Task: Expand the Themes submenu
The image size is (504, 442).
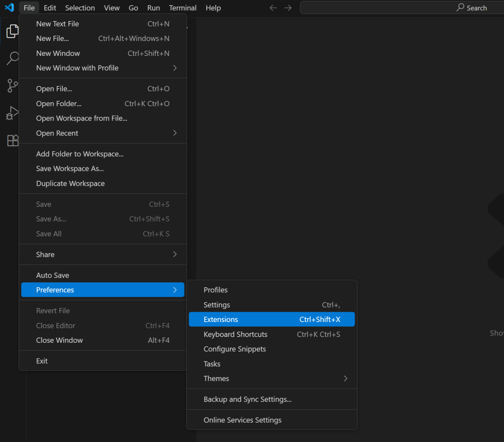Action: (272, 379)
